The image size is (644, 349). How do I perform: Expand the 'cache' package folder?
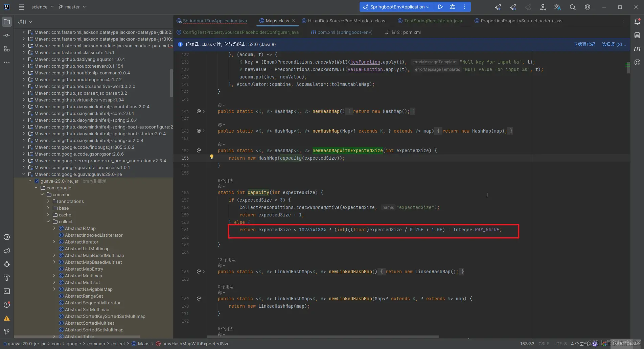tap(48, 215)
